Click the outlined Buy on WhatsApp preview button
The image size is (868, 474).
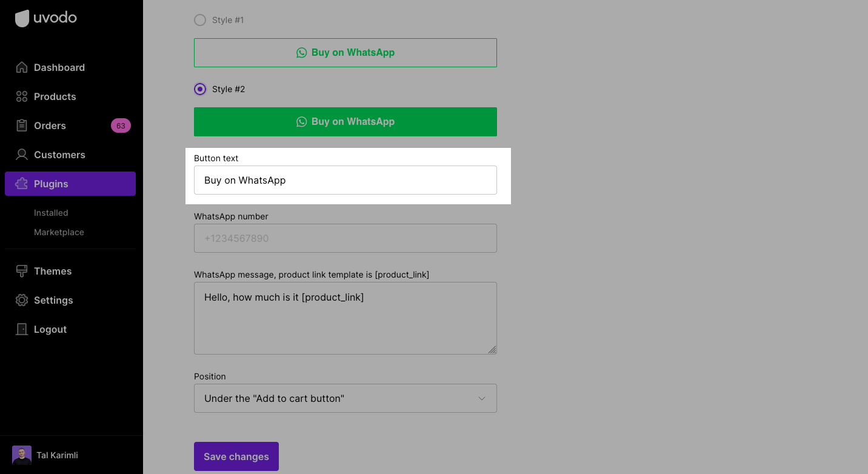[x=346, y=53]
